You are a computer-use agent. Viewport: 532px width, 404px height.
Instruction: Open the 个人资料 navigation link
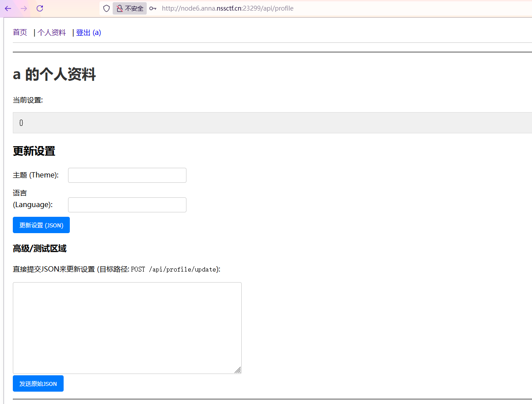(x=52, y=32)
